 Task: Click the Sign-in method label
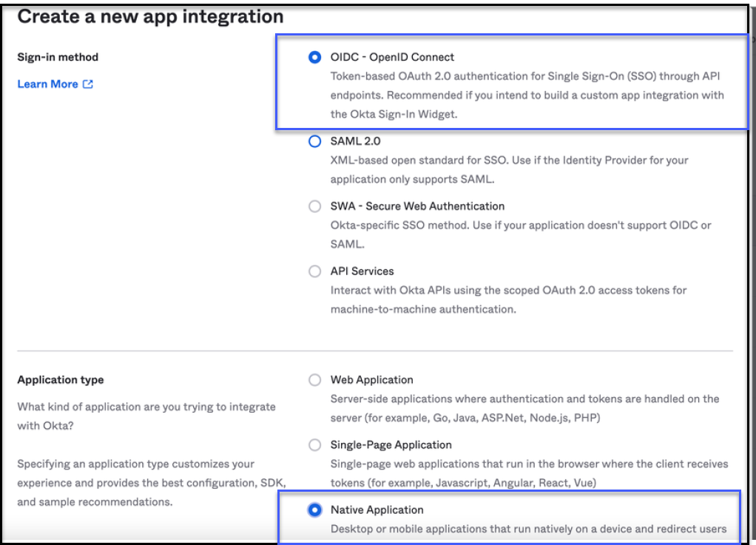click(58, 57)
